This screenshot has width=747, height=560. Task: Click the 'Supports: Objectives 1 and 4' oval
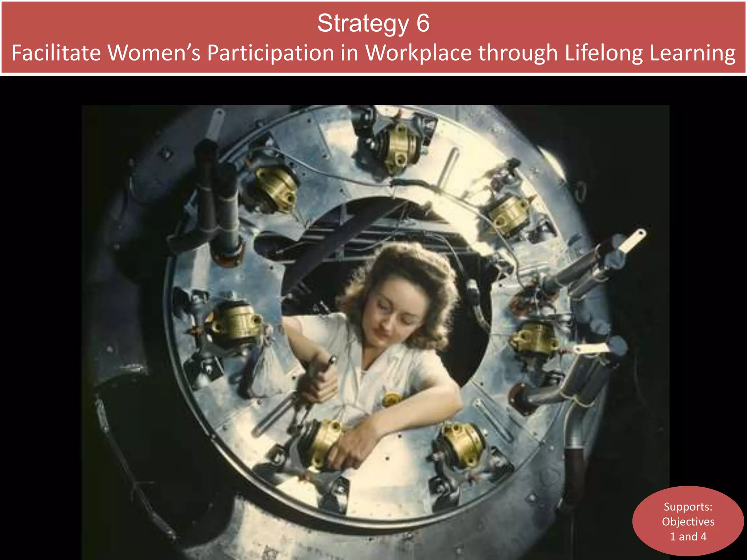click(688, 521)
